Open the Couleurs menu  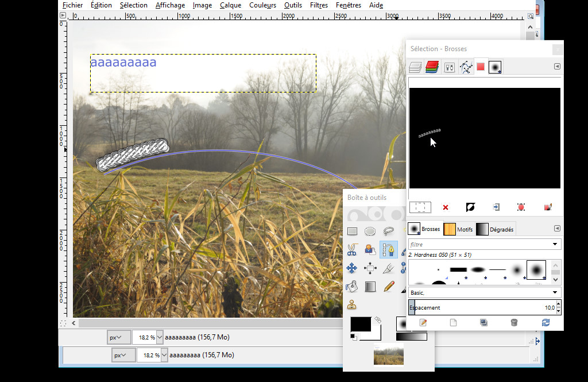[262, 5]
